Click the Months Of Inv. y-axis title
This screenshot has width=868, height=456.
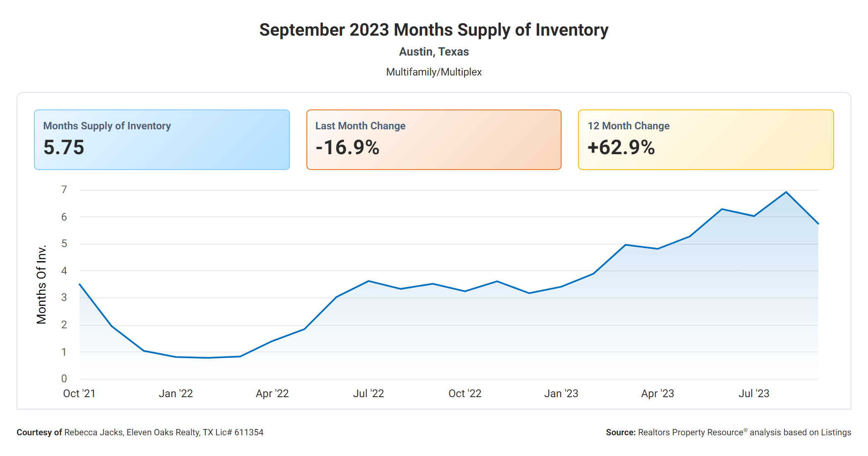pyautogui.click(x=41, y=284)
